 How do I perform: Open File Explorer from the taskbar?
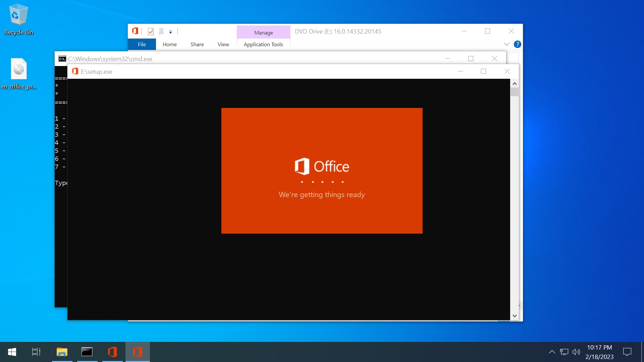[x=62, y=352]
